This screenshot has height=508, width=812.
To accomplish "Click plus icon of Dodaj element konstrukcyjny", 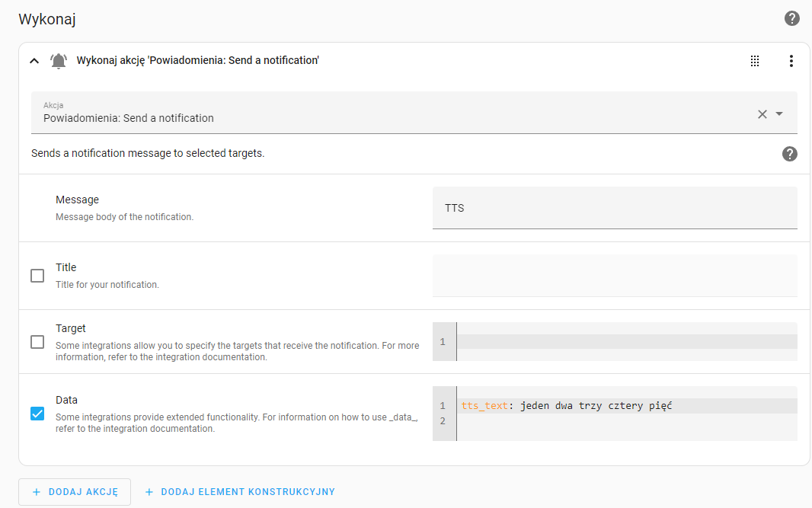I will coord(149,492).
